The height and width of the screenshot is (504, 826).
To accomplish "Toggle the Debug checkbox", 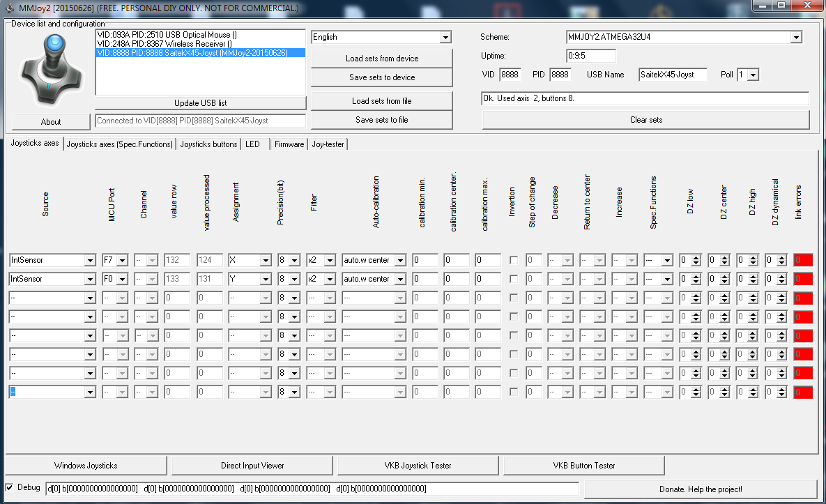I will click(x=10, y=487).
